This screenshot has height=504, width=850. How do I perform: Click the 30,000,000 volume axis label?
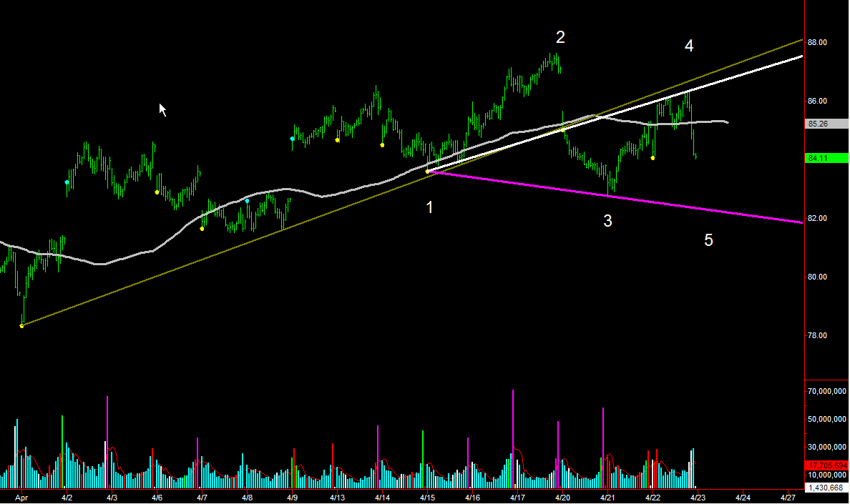point(826,447)
